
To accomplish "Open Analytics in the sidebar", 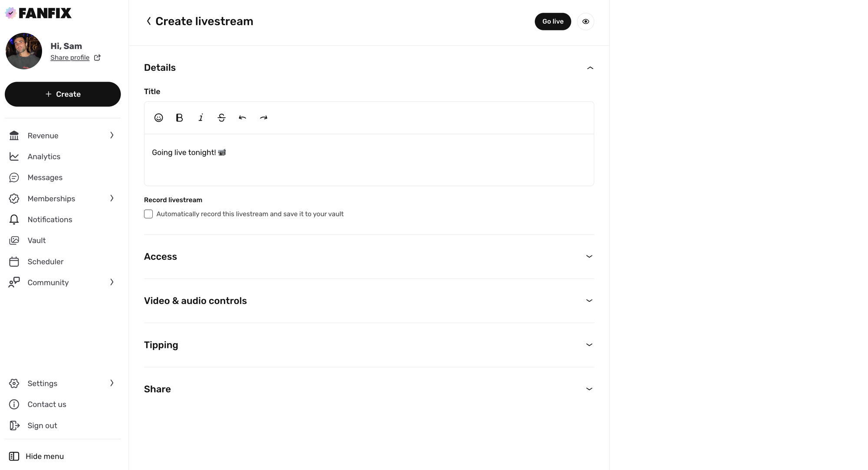I will (x=44, y=156).
